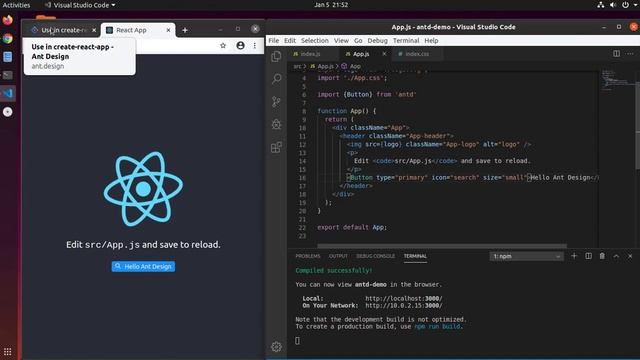Click the editor horizontal scrollbar

[442, 246]
